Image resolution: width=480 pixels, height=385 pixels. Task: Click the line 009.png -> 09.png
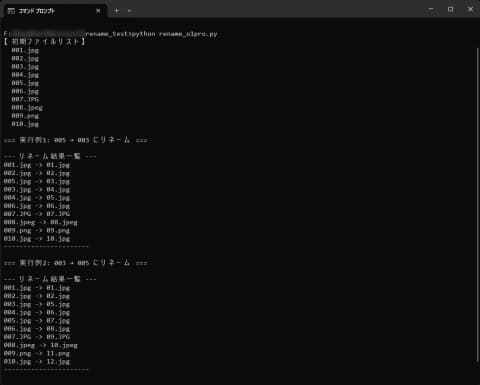point(37,230)
